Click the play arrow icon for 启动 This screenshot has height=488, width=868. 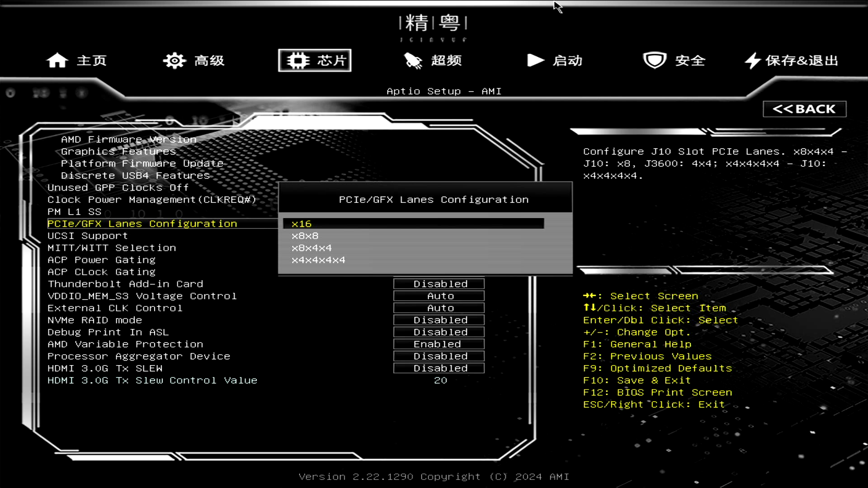(535, 61)
